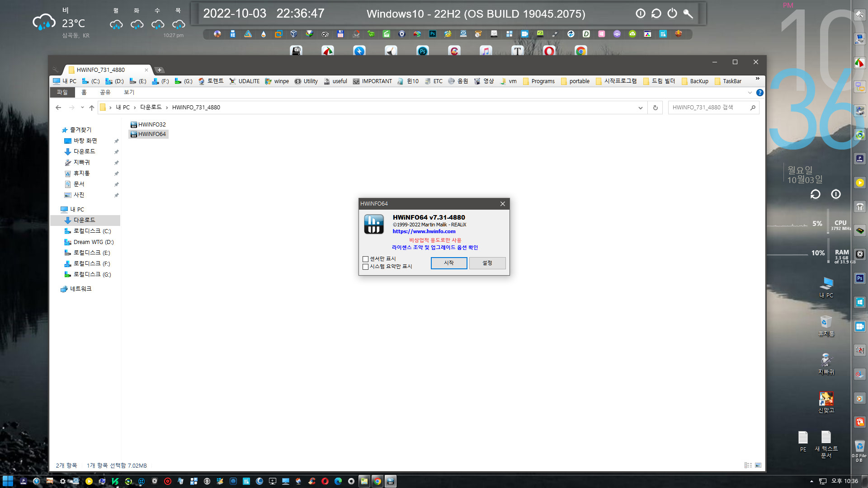Open explorer Help with the blue question icon
This screenshot has height=488, width=868.
(760, 93)
